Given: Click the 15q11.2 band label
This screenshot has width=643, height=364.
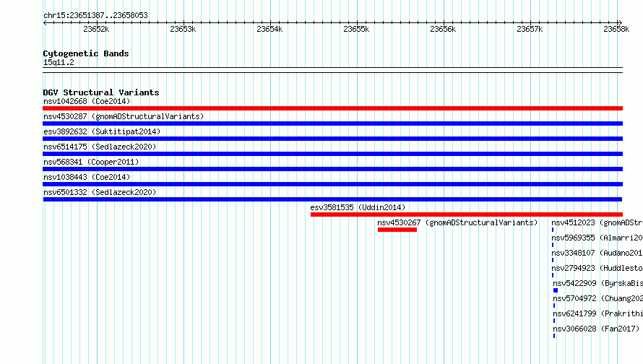Looking at the screenshot, I should (59, 62).
